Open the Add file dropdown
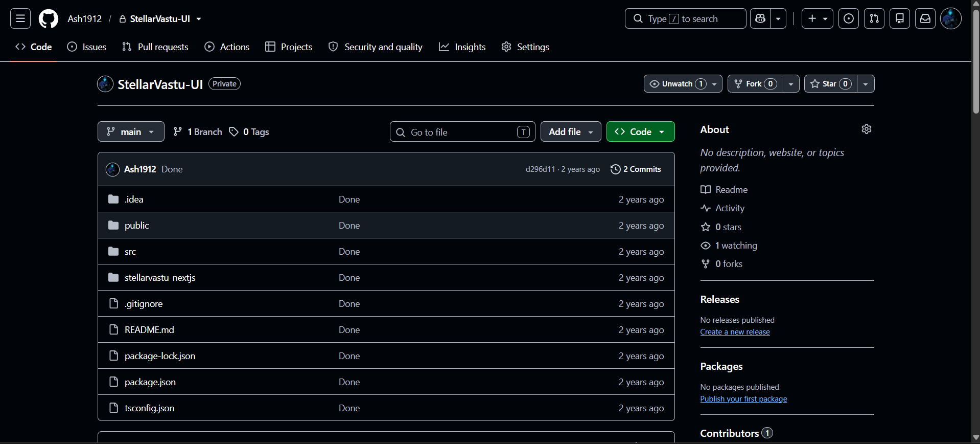This screenshot has width=980, height=444. point(571,131)
